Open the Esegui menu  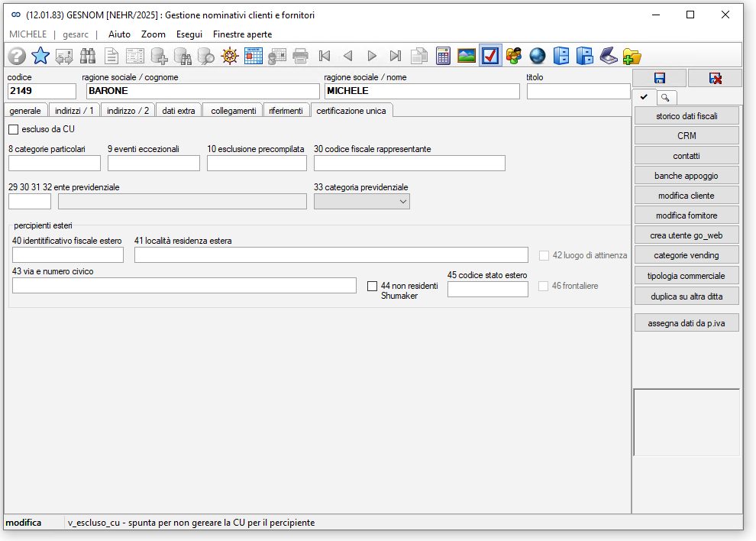pos(189,34)
